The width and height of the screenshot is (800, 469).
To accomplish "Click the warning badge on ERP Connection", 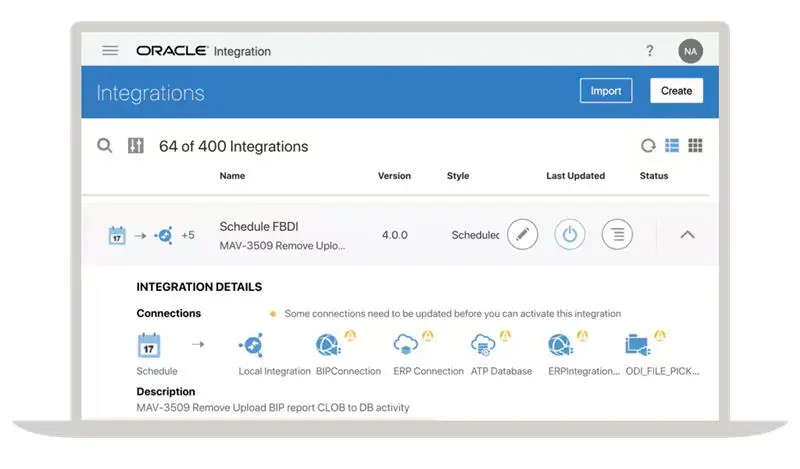I will point(428,335).
